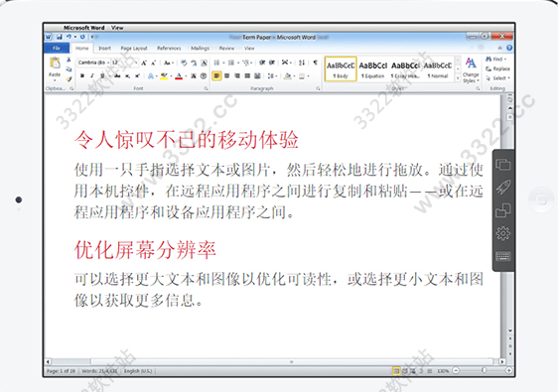The height and width of the screenshot is (392, 558).
Task: Toggle Align Text Right
Action: pyautogui.click(x=237, y=75)
